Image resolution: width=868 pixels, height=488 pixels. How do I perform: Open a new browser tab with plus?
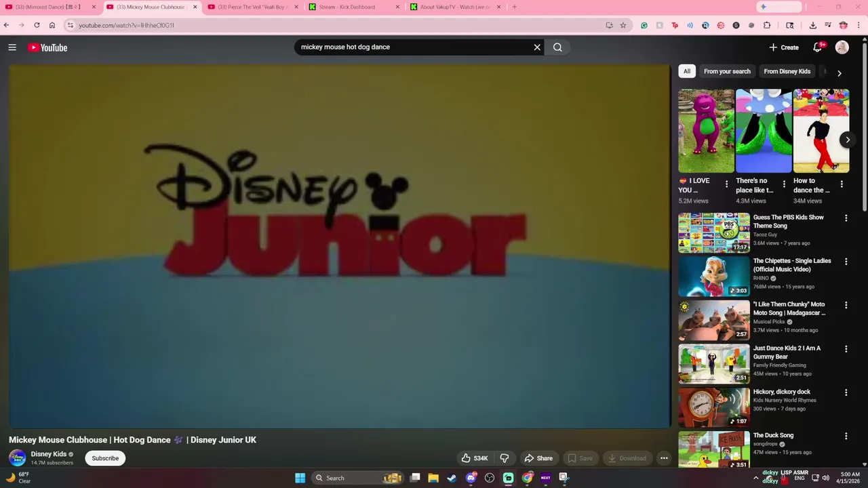point(514,7)
